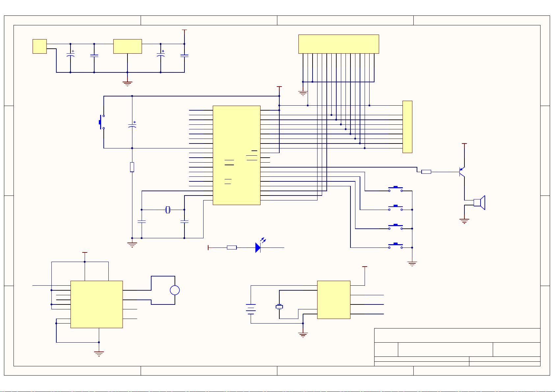
Task: Select the non-polarized capacitor at the regulator output
Action: pyautogui.click(x=184, y=56)
